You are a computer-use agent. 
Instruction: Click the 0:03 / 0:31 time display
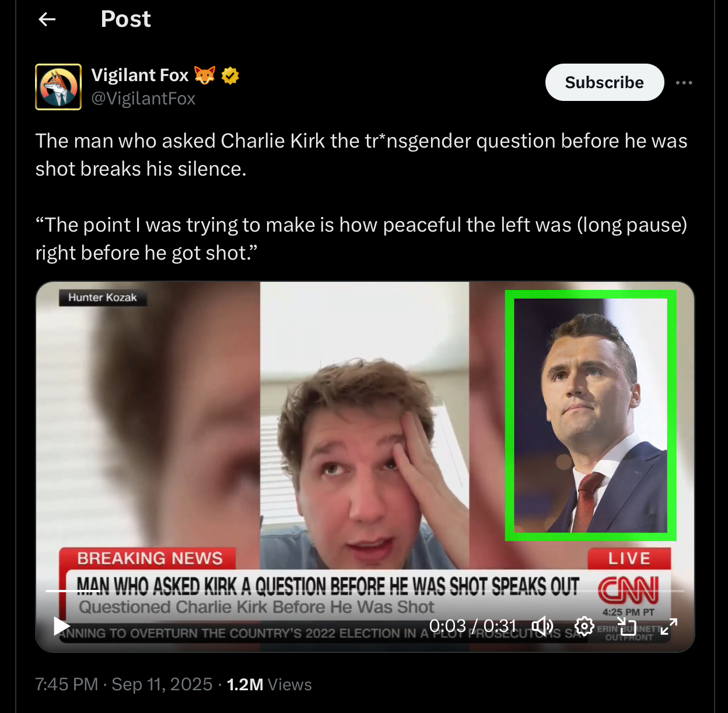coord(473,626)
